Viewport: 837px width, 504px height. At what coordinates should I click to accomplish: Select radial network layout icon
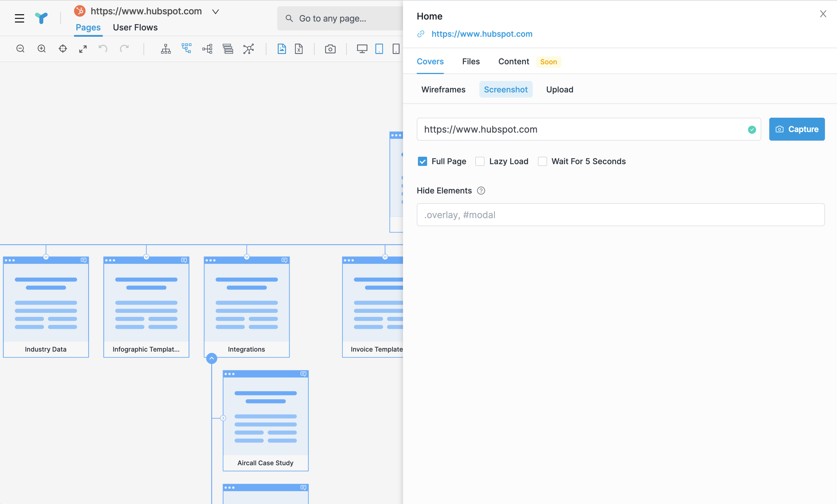pos(249,49)
